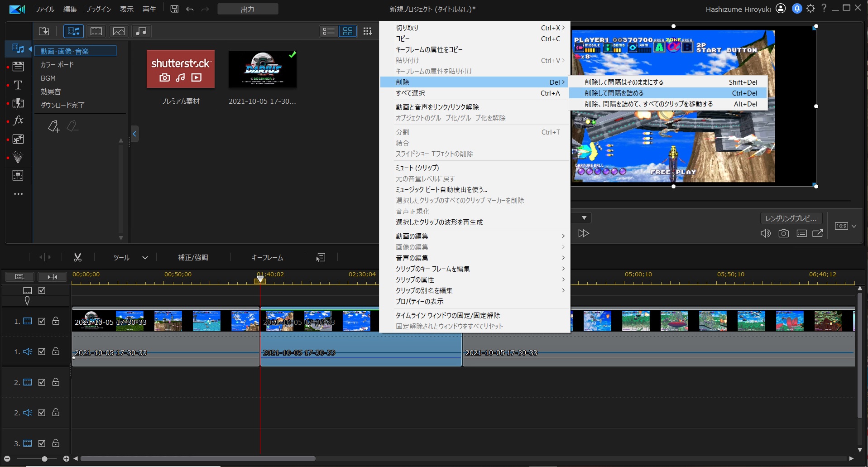Toggle audio track 2 enabled checkbox

pyautogui.click(x=42, y=413)
